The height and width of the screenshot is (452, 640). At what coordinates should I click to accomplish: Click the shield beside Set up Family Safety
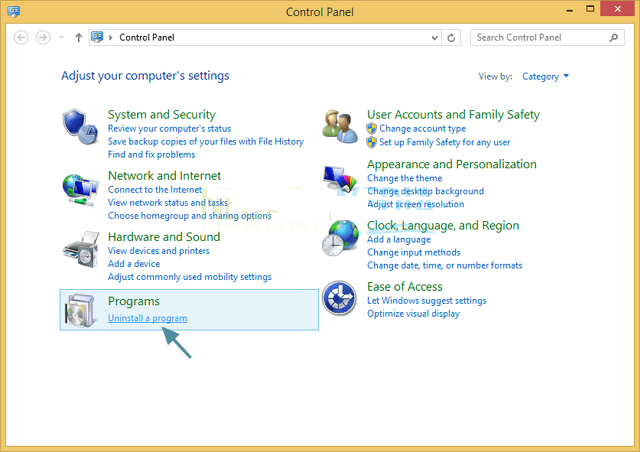click(371, 142)
